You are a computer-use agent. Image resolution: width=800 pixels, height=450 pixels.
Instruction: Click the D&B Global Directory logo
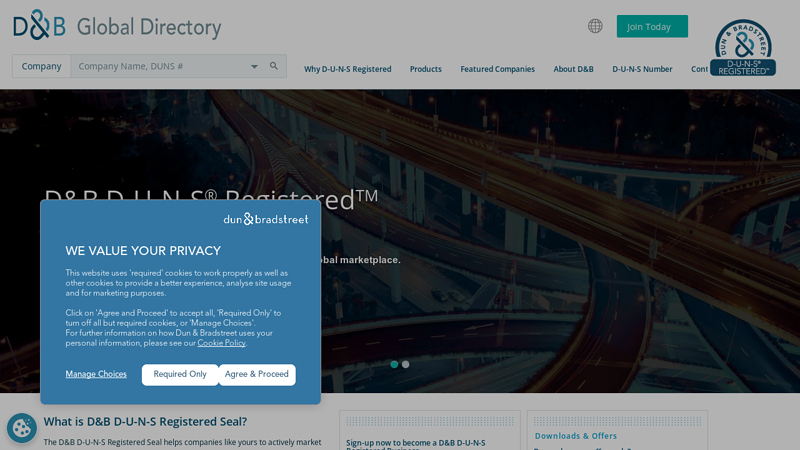117,26
